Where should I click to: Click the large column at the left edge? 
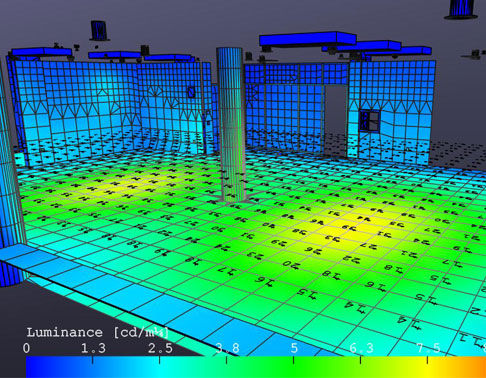[10, 173]
